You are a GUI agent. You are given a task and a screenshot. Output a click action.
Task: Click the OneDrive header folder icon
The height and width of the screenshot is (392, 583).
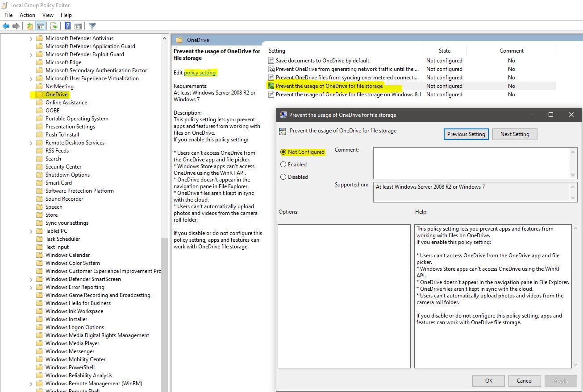(179, 40)
